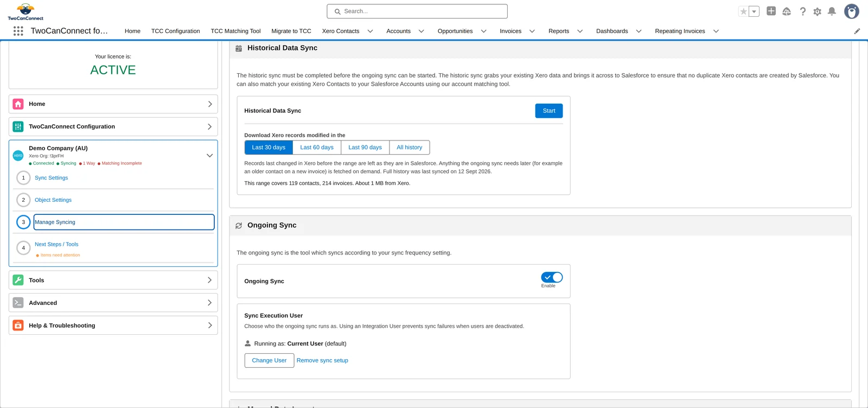Expand the Home sidebar section arrow
Screen dimensions: 868x408
coord(210,104)
